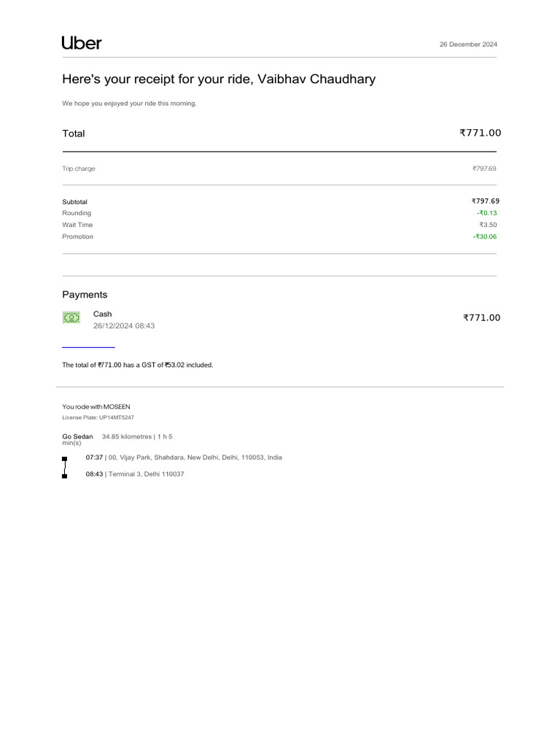Click the green cash payment icon
The height and width of the screenshot is (747, 560).
point(71,317)
